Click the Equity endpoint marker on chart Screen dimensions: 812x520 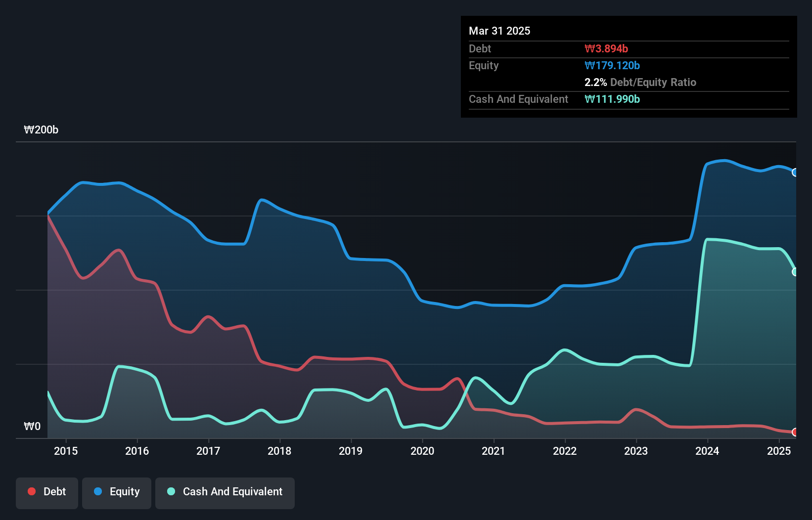click(795, 173)
